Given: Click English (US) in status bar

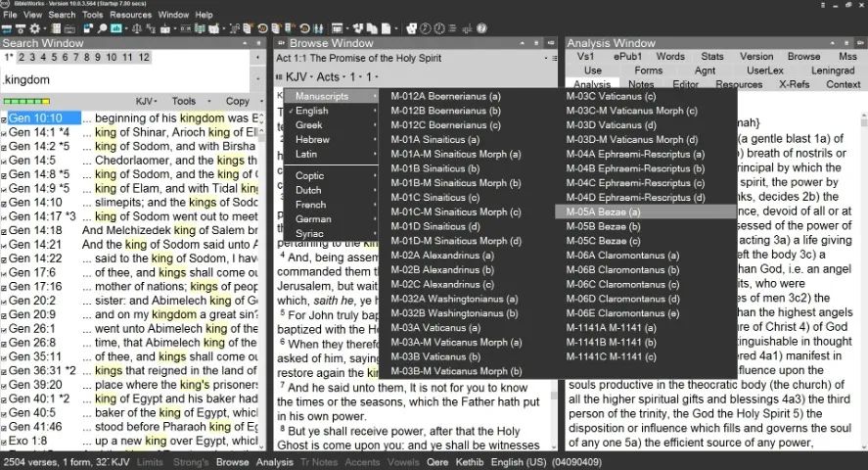Looking at the screenshot, I should tap(518, 462).
